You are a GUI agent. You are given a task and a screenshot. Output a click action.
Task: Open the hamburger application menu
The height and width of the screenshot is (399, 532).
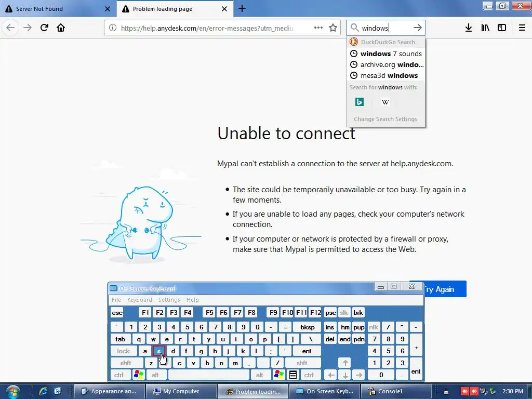tap(522, 28)
